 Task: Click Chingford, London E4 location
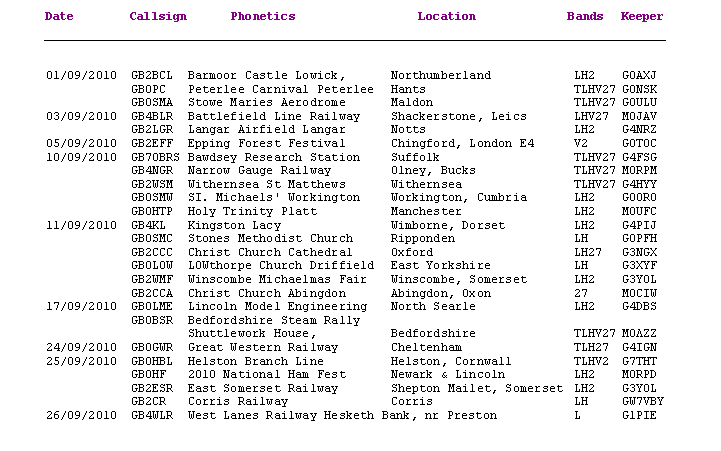tap(463, 143)
